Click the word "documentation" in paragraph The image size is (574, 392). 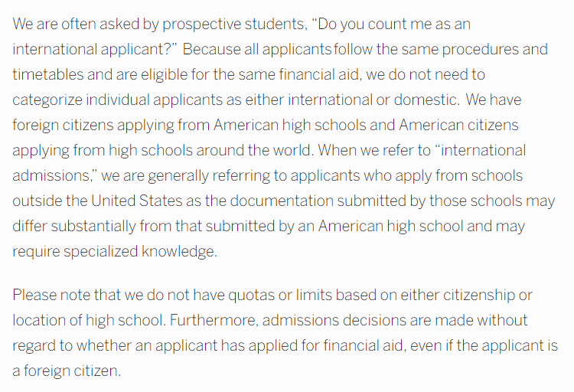(282, 201)
